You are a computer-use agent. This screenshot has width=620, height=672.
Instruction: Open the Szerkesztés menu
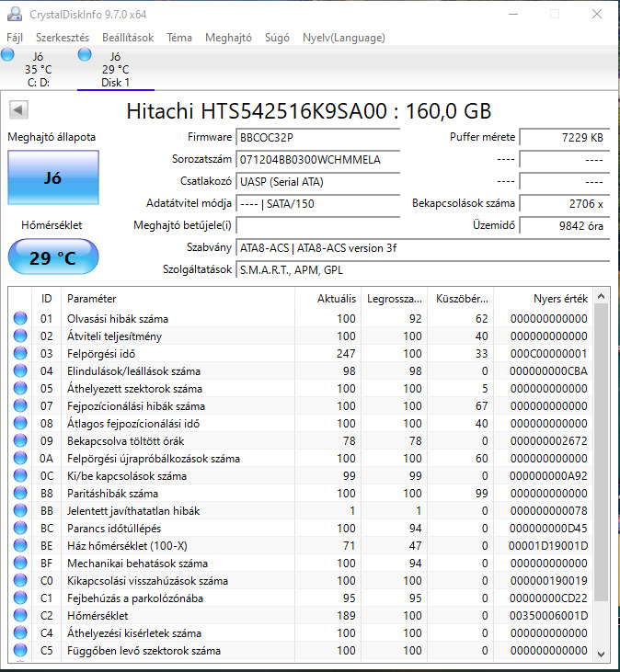coord(63,38)
